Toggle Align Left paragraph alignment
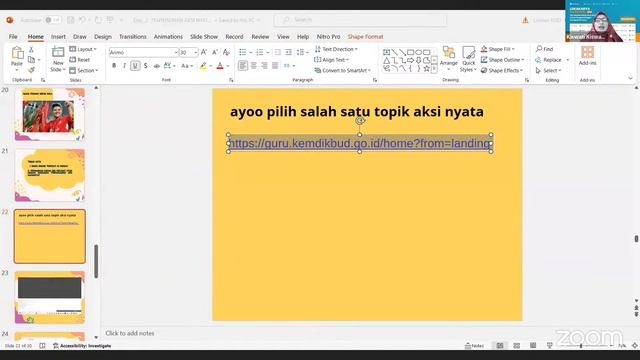The image size is (640, 360). pos(242,66)
